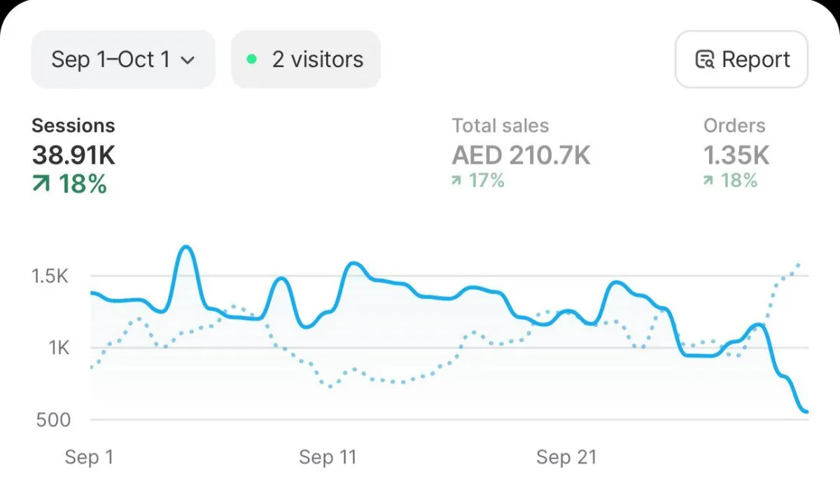Click the Report button

(x=741, y=59)
